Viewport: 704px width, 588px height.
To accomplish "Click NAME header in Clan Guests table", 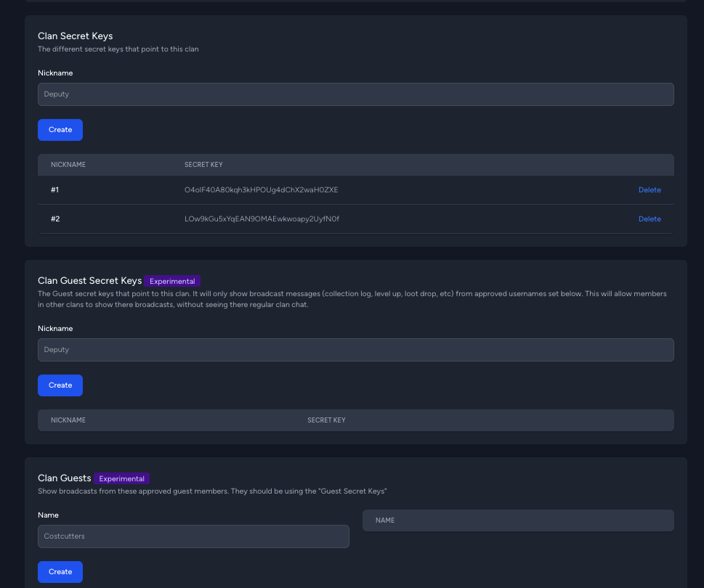I will pyautogui.click(x=385, y=520).
